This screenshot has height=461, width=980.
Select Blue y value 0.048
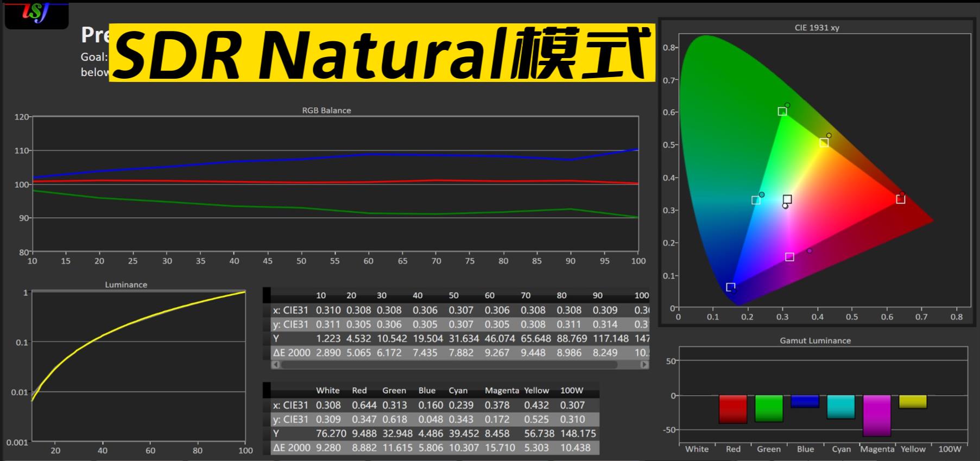point(431,419)
